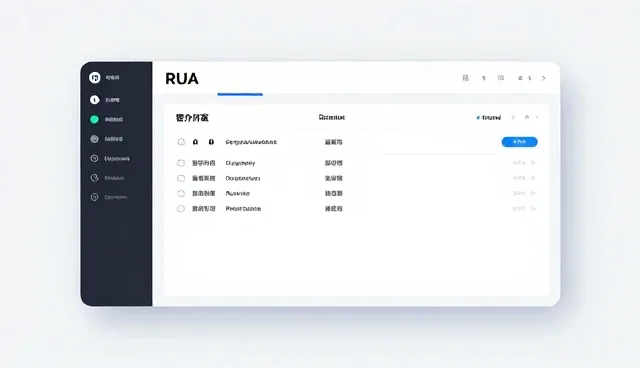
Task: Click the blue pill button in the first row
Action: coord(519,142)
